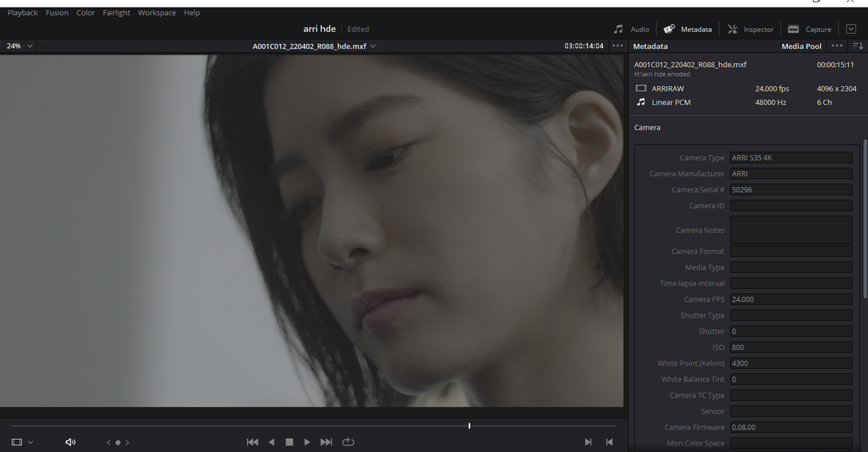Click the clip file name in Metadata panel

pyautogui.click(x=690, y=64)
